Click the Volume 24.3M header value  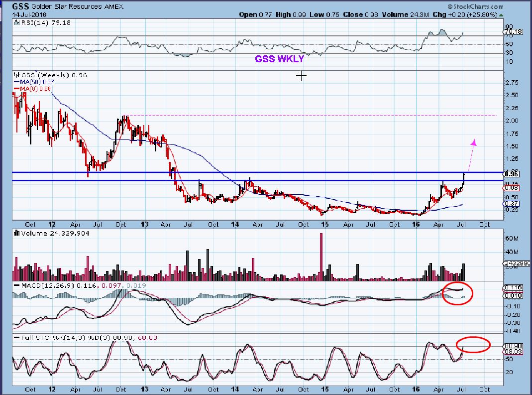pos(406,14)
